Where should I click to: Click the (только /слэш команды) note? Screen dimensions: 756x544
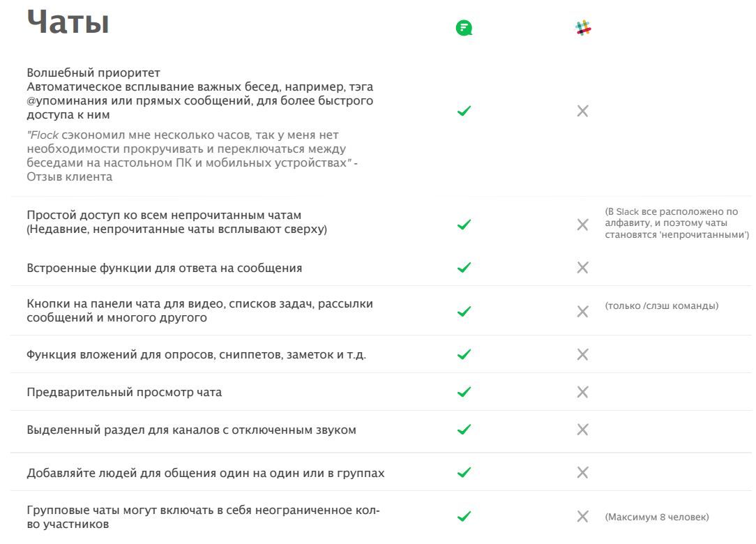[x=661, y=307]
